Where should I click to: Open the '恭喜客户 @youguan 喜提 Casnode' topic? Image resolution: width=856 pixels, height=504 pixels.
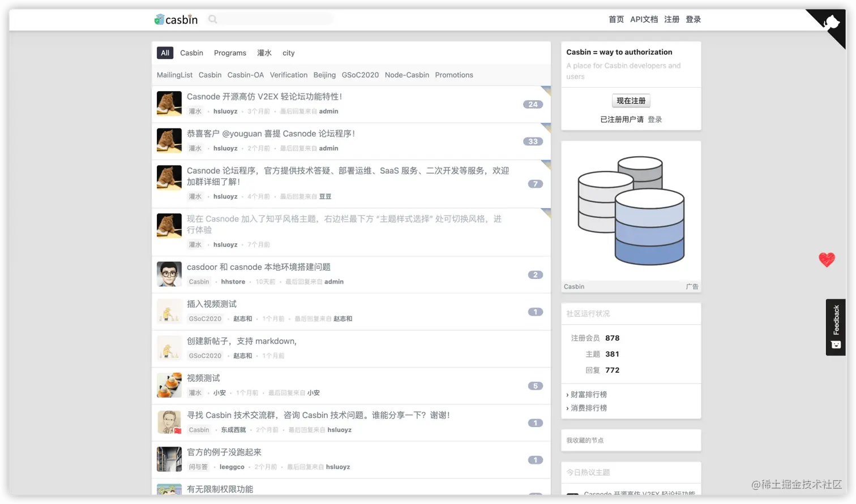tap(271, 133)
